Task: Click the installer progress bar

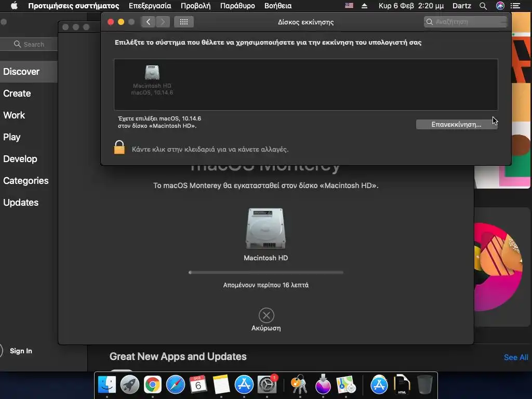Action: (266, 272)
